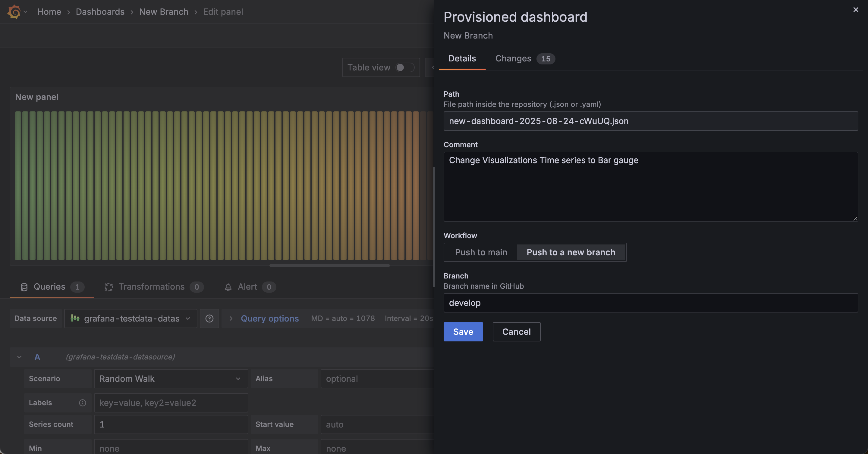Screen dimensions: 868x454
Task: Click the Labels info icon
Action: pos(83,403)
